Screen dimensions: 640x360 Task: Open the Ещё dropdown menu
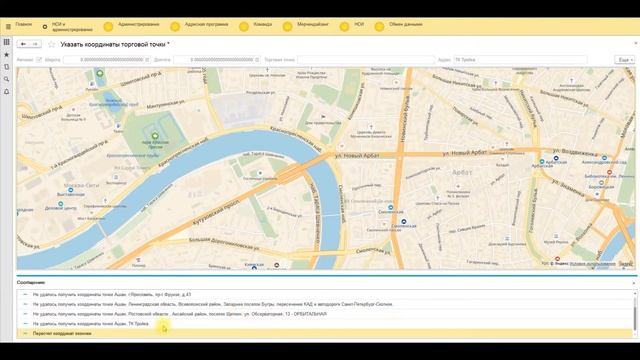(x=625, y=60)
